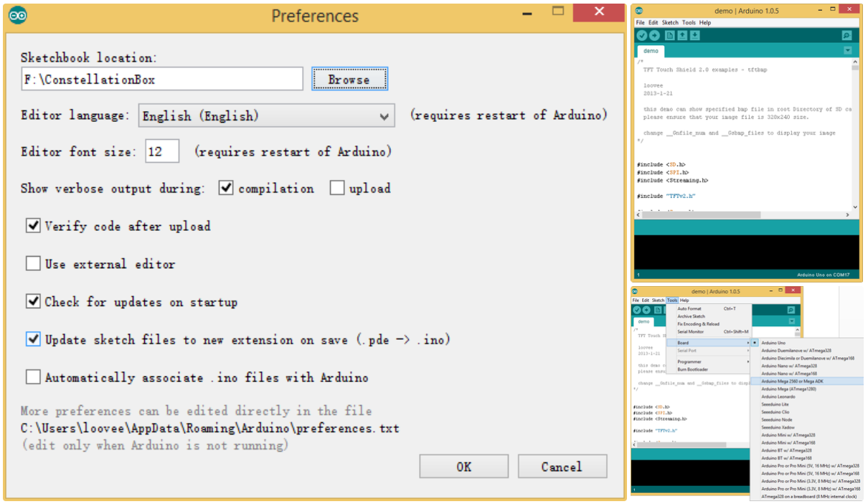Click Open sketch icon in the Arduino window with no menu open
Viewport: 868px width, 504px height.
(683, 35)
